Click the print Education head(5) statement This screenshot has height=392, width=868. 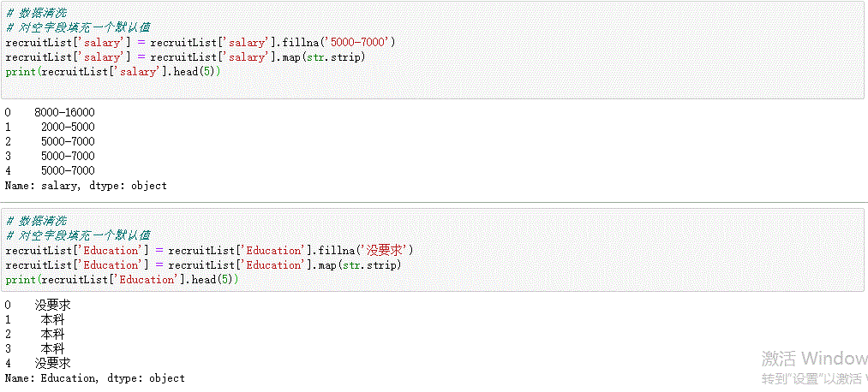(122, 279)
